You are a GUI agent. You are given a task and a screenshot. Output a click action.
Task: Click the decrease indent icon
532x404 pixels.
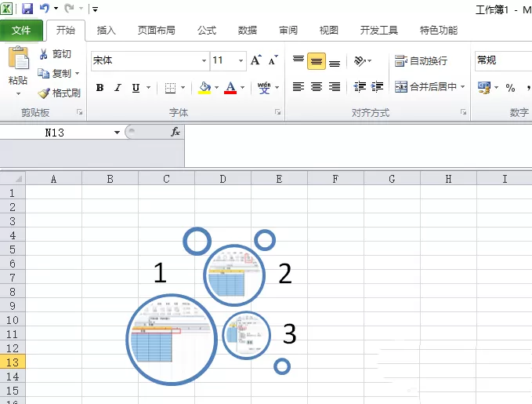pyautogui.click(x=360, y=87)
